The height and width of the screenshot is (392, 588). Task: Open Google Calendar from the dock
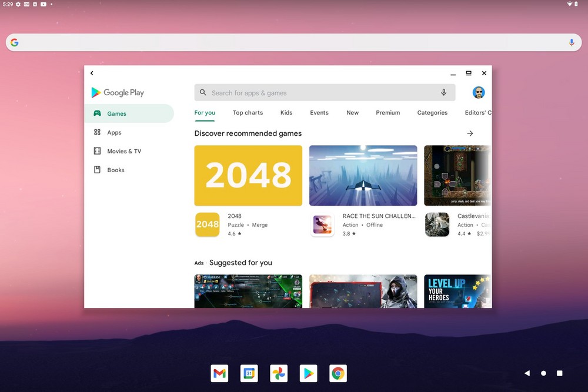click(x=249, y=373)
